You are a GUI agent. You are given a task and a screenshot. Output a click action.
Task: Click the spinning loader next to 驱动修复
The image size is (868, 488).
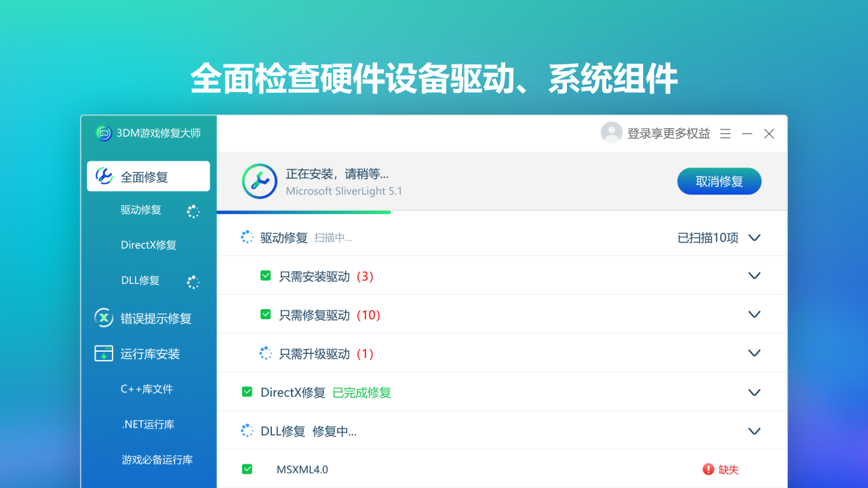tap(247, 237)
